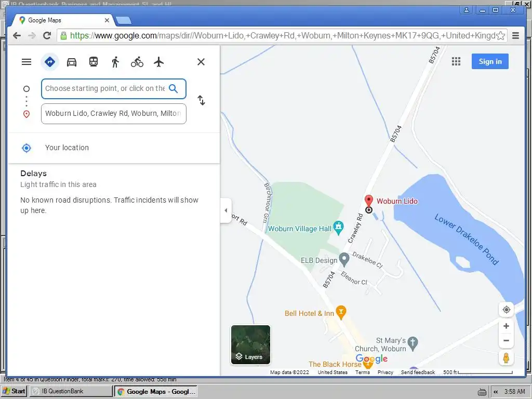Select the best travel mode icon

pyautogui.click(x=50, y=62)
